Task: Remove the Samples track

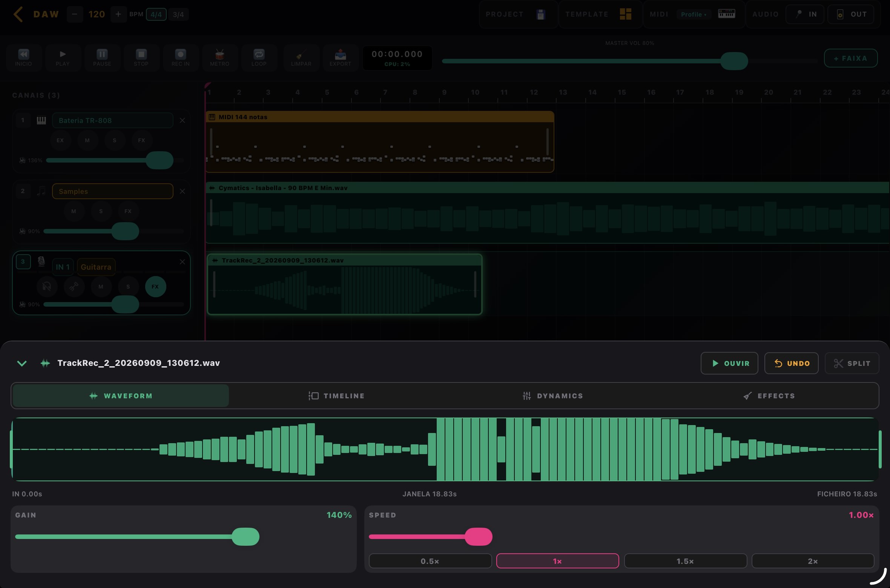Action: [x=182, y=191]
